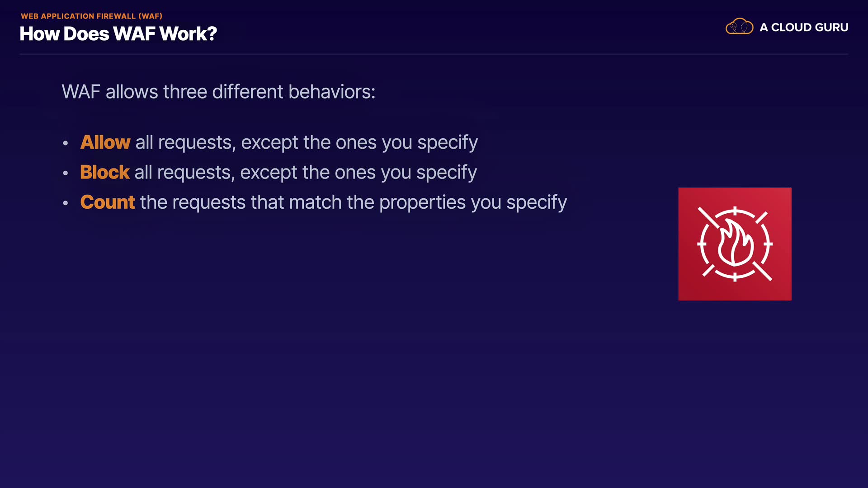Click the grey text following the word Allow

pos(307,142)
